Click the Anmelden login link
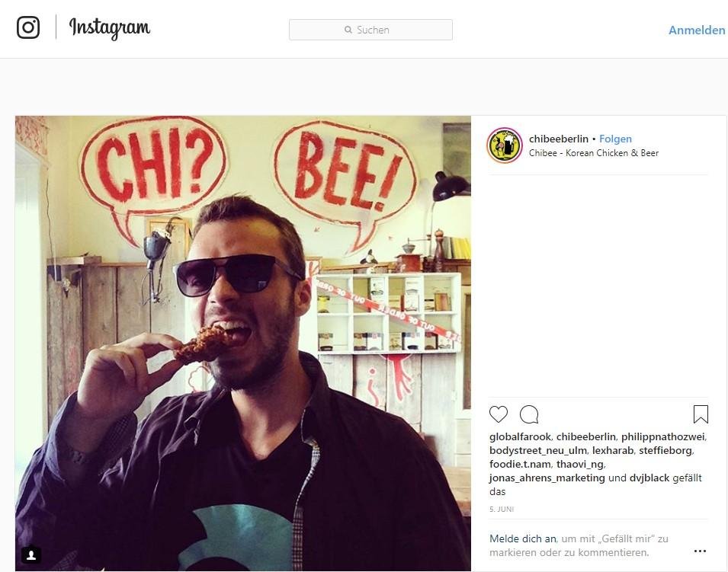Image resolution: width=728 pixels, height=572 pixels. click(x=697, y=30)
